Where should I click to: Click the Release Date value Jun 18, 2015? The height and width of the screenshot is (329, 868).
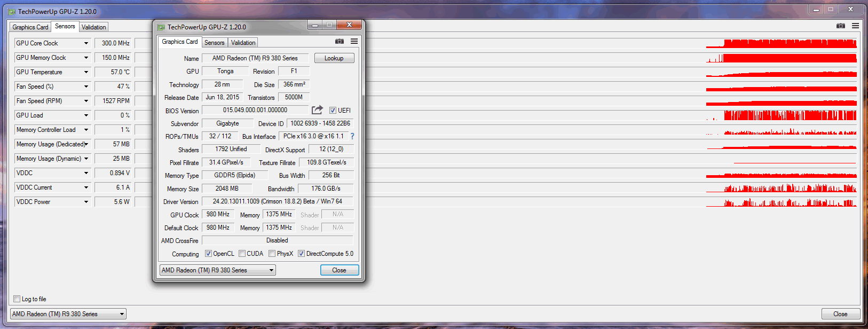pos(223,97)
